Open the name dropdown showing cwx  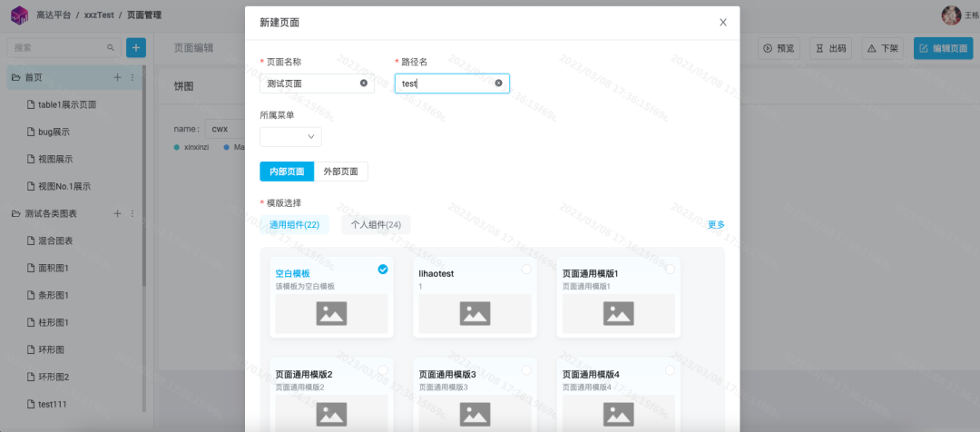point(226,130)
